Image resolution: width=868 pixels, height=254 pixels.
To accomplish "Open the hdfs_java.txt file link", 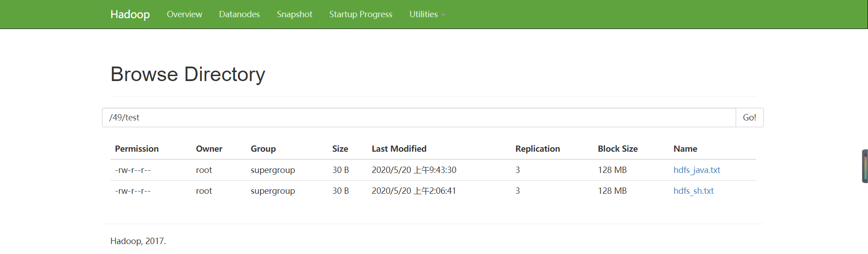I will (x=696, y=170).
